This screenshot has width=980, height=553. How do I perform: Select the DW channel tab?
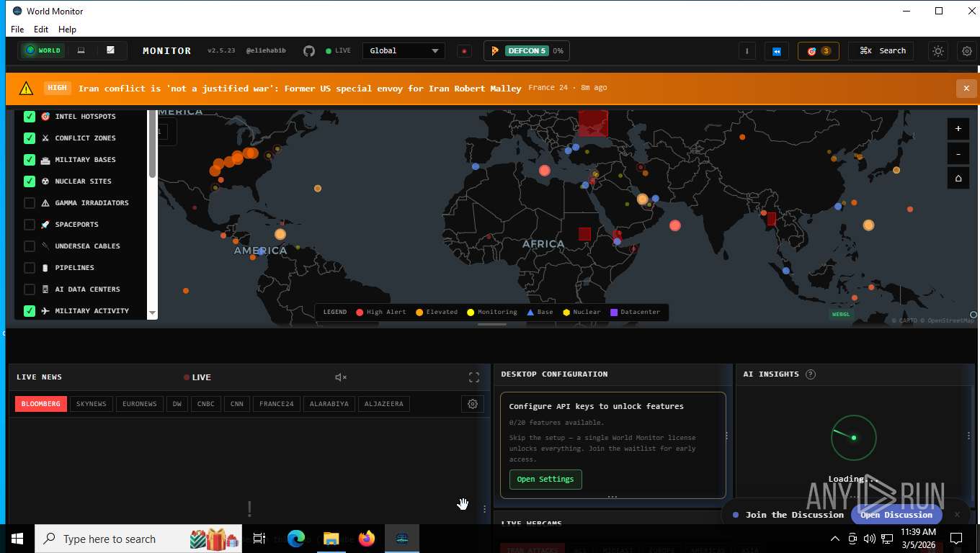(177, 404)
